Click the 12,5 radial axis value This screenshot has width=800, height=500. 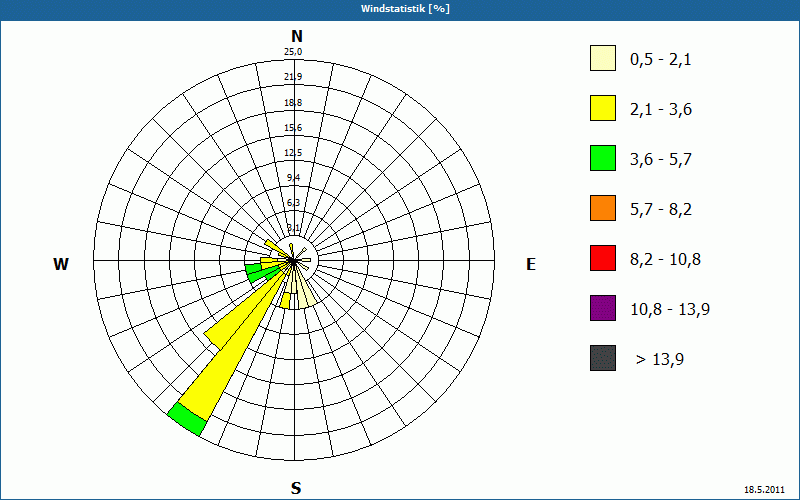(x=293, y=153)
